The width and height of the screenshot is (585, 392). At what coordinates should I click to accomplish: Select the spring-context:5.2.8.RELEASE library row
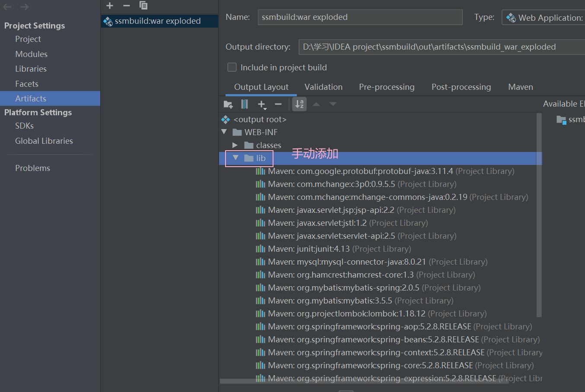(x=381, y=352)
